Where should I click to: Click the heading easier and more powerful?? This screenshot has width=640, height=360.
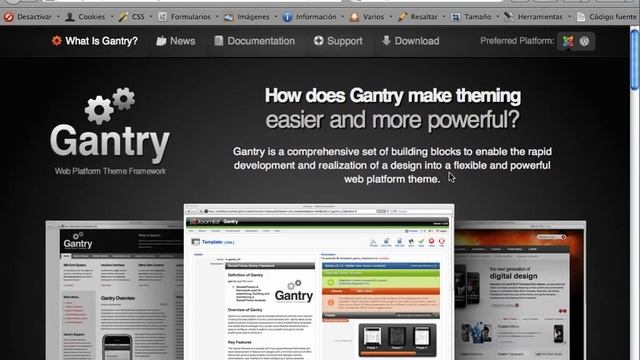[x=393, y=120]
